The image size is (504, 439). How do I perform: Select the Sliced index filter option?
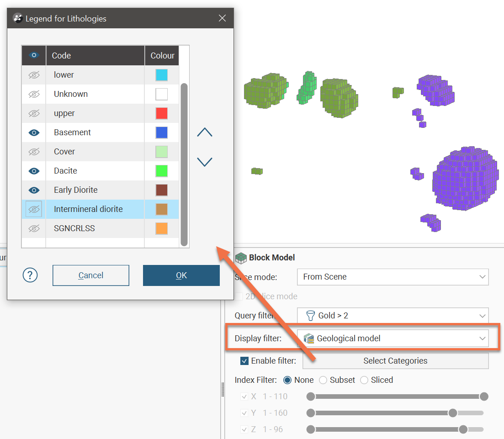(364, 380)
